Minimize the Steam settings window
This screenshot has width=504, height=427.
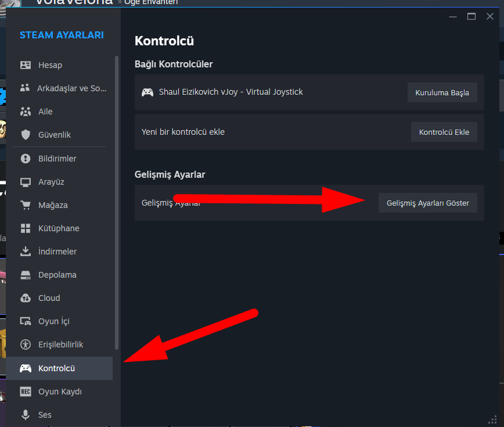click(x=453, y=17)
